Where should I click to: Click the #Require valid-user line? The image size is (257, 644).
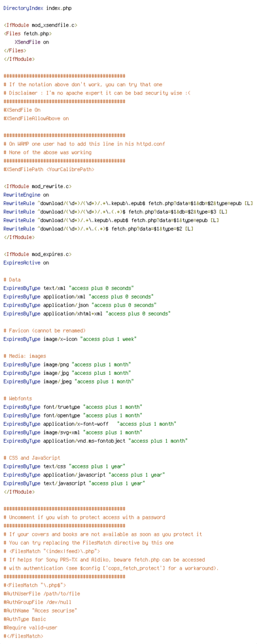pyautogui.click(x=30, y=627)
